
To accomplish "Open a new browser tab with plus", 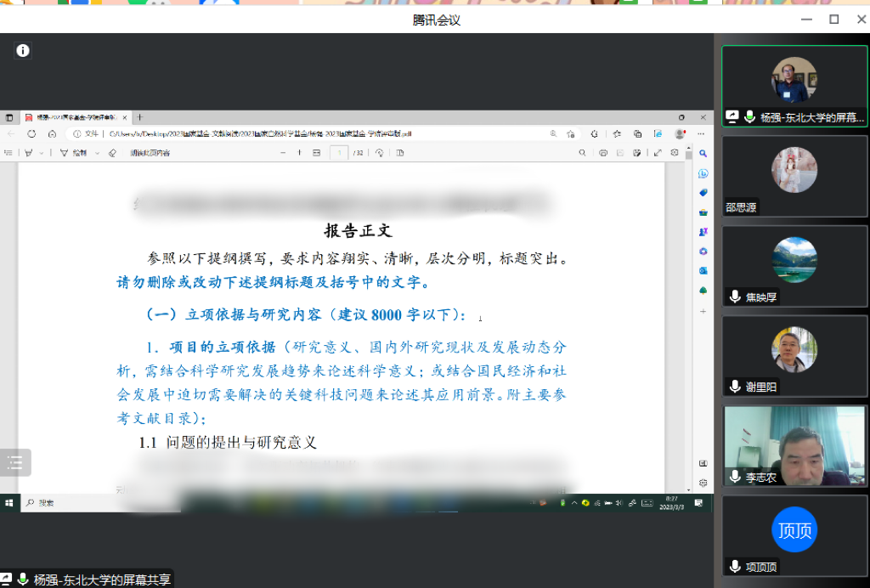I will pos(140,117).
